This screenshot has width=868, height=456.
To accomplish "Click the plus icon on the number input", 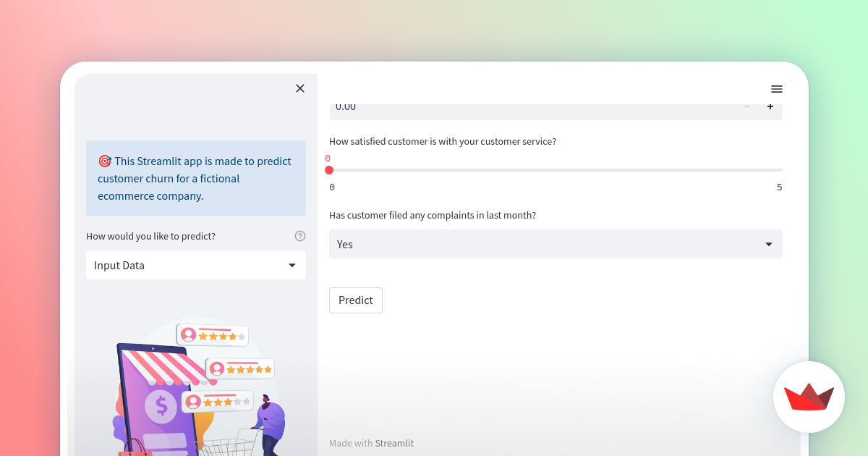I will coord(770,106).
